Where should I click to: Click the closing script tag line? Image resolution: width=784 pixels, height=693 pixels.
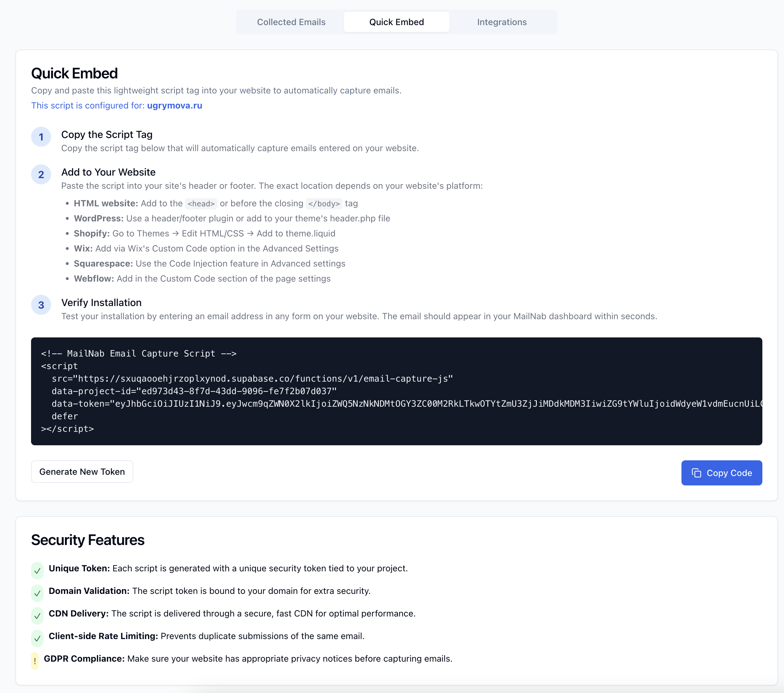67,429
